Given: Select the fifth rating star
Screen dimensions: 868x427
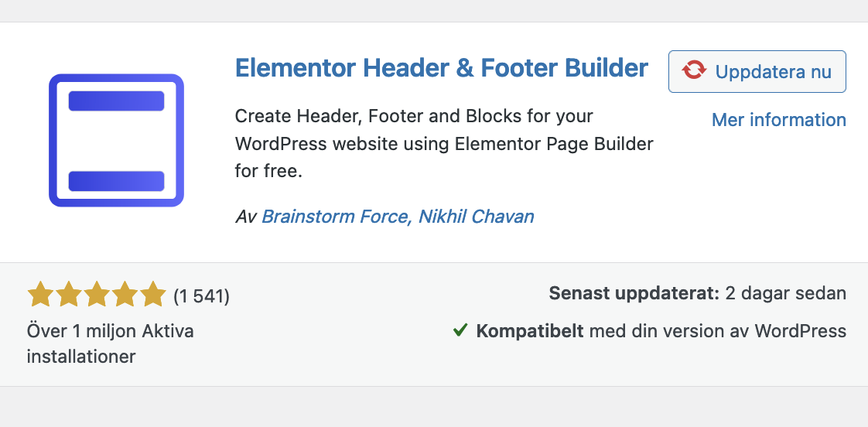Looking at the screenshot, I should pos(153,295).
